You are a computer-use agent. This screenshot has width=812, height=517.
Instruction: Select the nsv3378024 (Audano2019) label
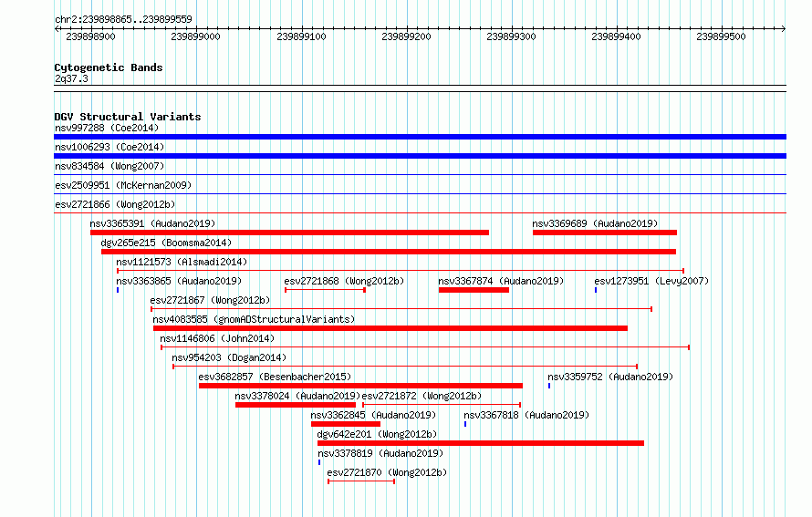click(x=297, y=396)
